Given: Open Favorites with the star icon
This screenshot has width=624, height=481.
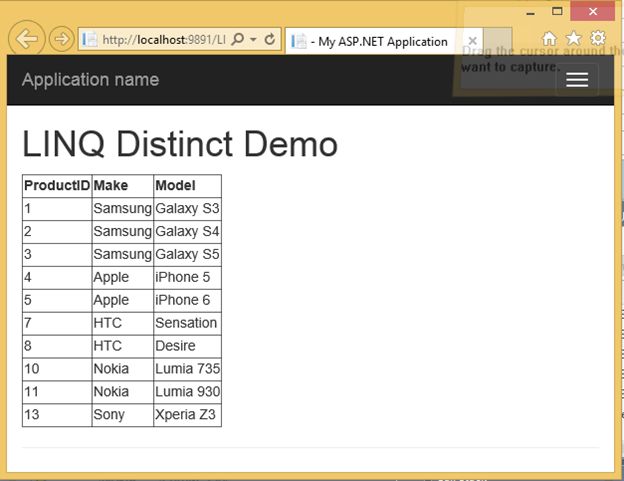Looking at the screenshot, I should 573,38.
